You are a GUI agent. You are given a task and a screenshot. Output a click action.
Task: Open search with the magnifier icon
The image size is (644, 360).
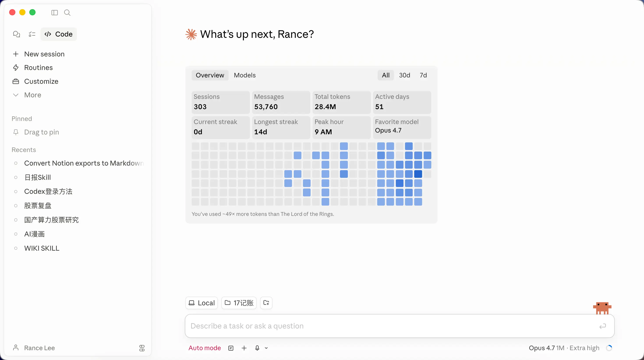pyautogui.click(x=67, y=12)
